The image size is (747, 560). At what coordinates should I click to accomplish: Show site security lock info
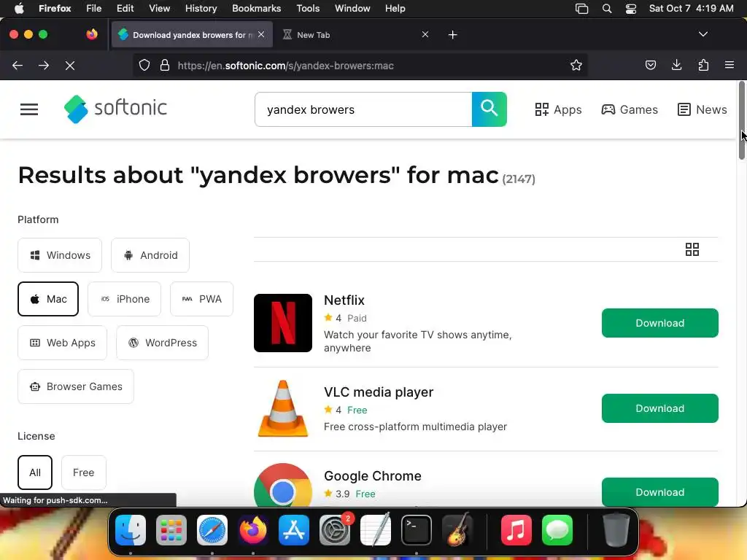[x=165, y=65]
